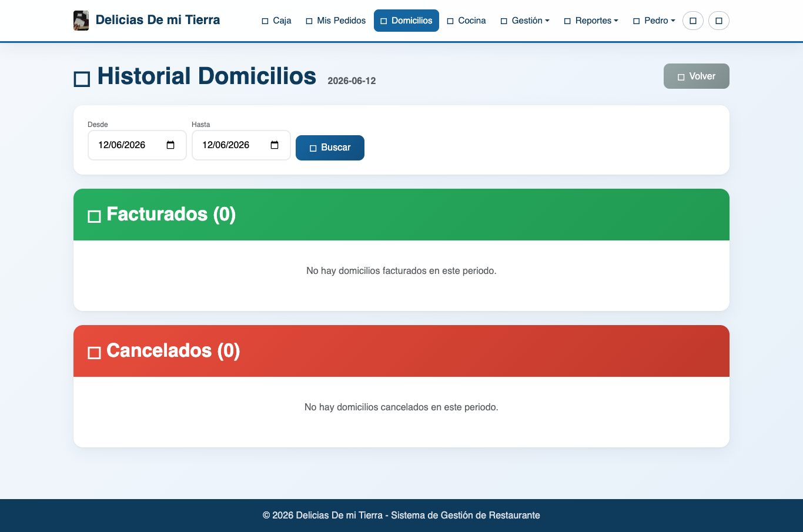Click the Cancelados (0) red header
The width and height of the screenshot is (803, 532).
[401, 351]
